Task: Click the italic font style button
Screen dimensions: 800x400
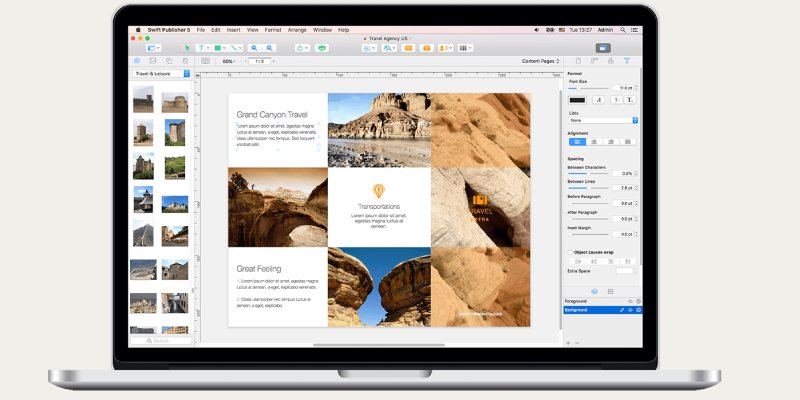Action: click(x=598, y=100)
